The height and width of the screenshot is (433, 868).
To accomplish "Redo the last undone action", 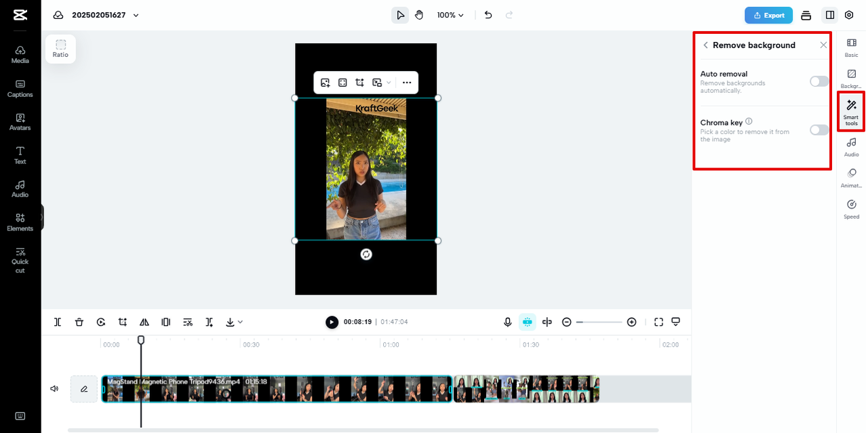I will [509, 15].
